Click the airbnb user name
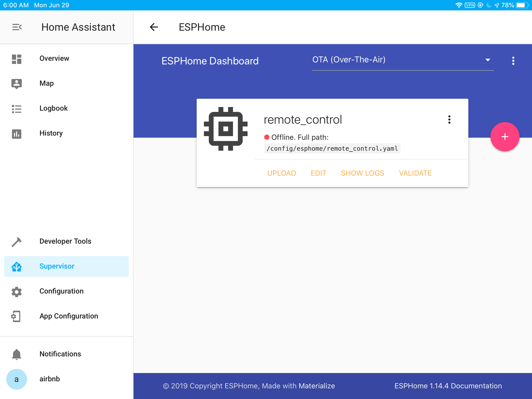This screenshot has height=399, width=532. click(50, 379)
